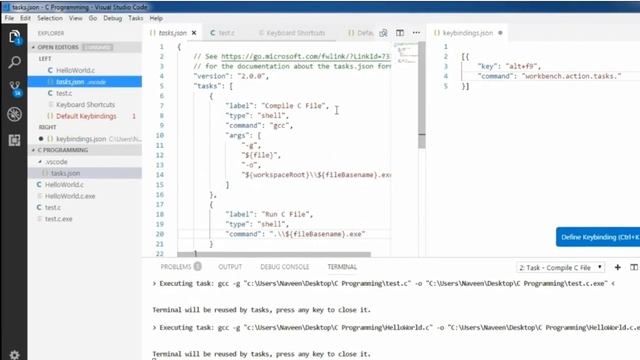Open the Help menu
640x360 pixels.
[x=156, y=18]
